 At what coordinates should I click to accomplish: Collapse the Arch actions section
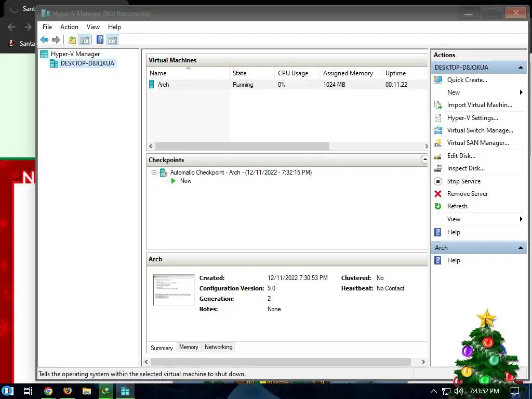pyautogui.click(x=521, y=248)
